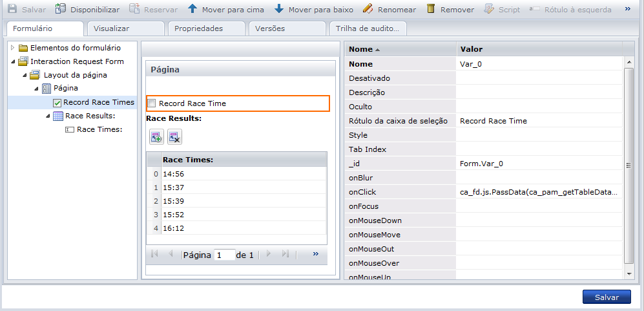
Task: Click the delete table row icon
Action: (x=174, y=136)
